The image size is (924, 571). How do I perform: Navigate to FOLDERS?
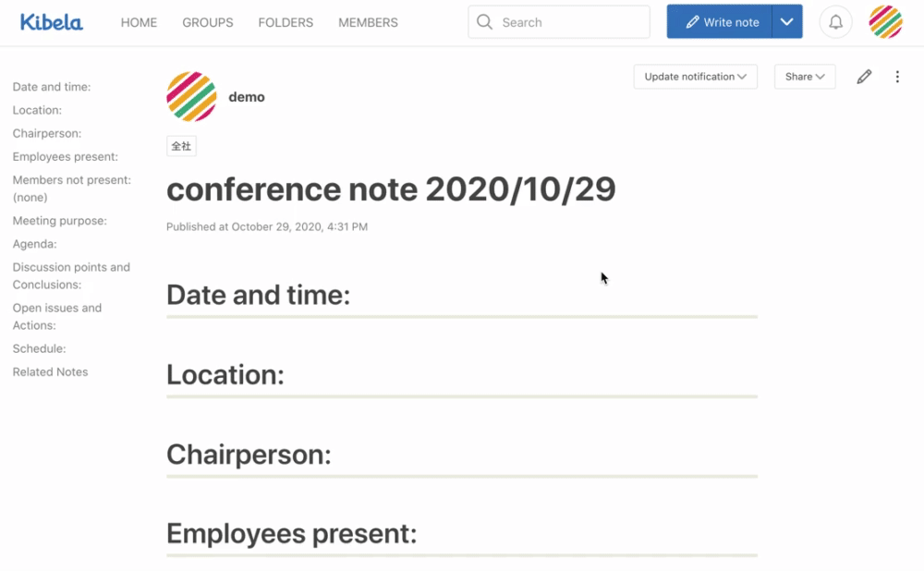click(x=286, y=22)
